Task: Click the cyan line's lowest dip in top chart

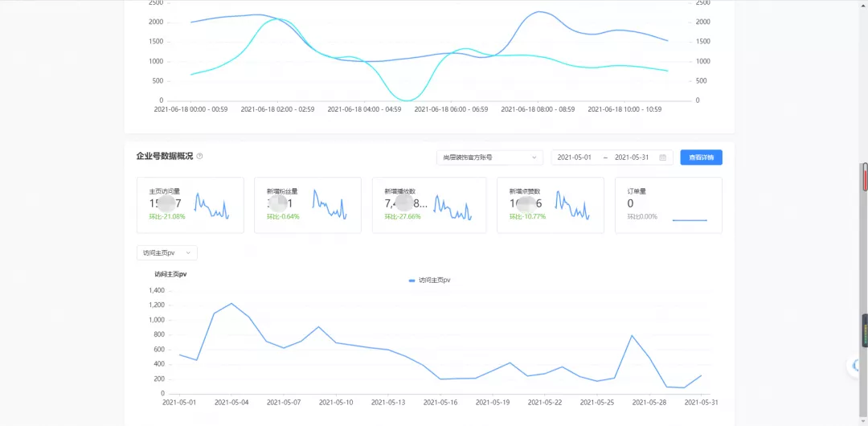Action: pos(407,100)
